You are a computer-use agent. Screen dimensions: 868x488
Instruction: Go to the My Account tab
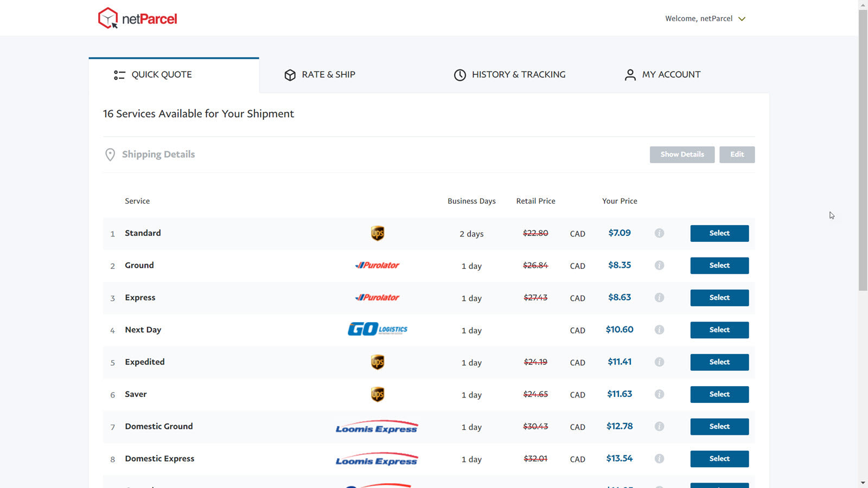pyautogui.click(x=662, y=75)
